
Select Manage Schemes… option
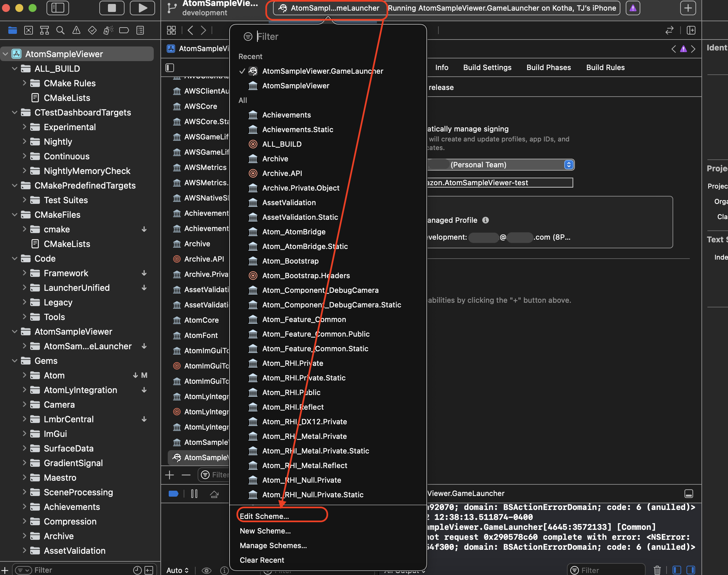tap(273, 545)
